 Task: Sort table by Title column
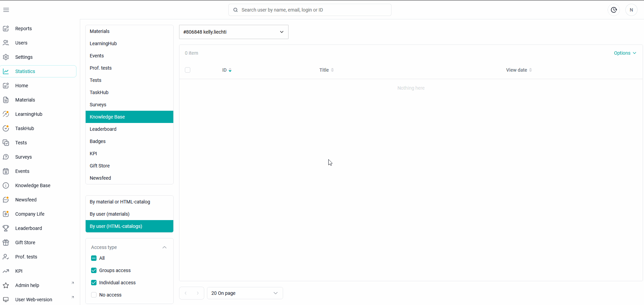click(x=327, y=70)
